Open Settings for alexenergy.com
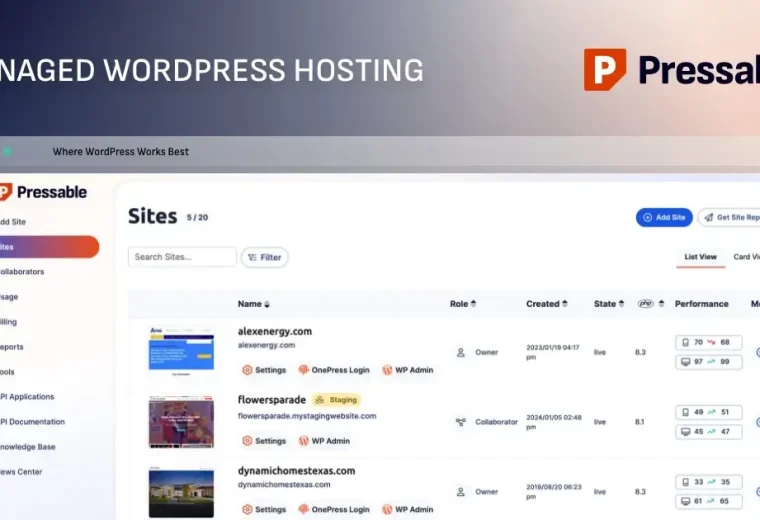The width and height of the screenshot is (760, 520). pos(264,370)
